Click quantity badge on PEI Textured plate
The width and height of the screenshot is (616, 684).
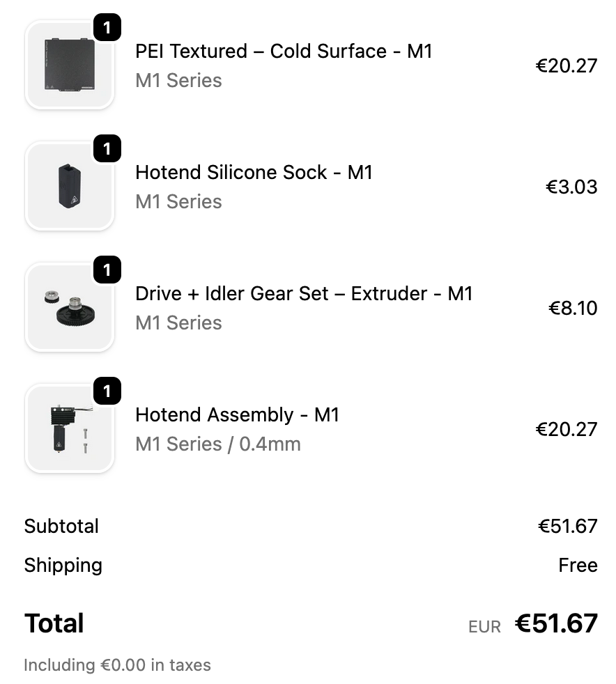tap(107, 28)
